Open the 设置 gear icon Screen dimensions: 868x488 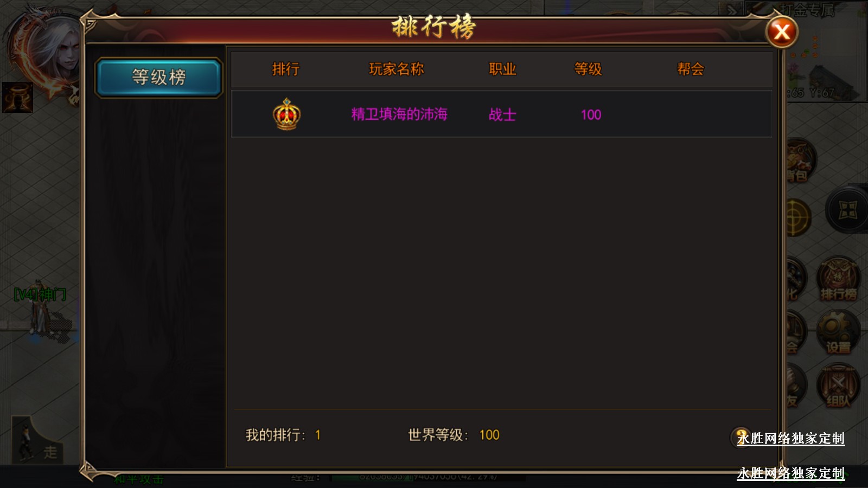(838, 333)
